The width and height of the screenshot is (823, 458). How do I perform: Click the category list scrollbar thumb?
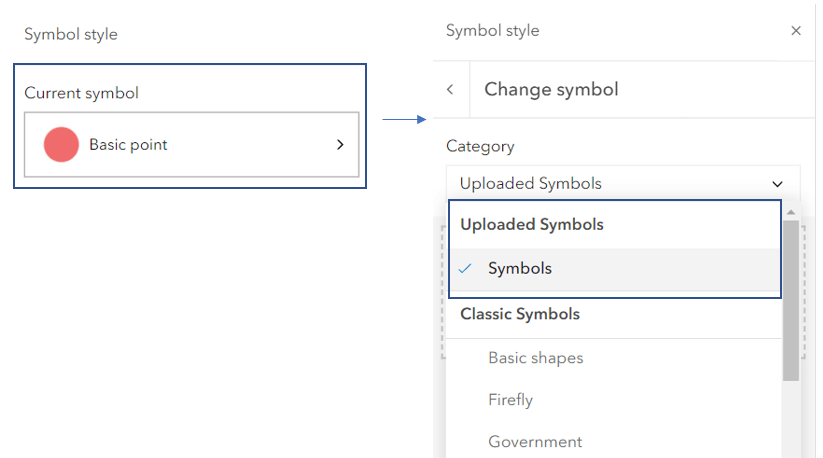791,300
